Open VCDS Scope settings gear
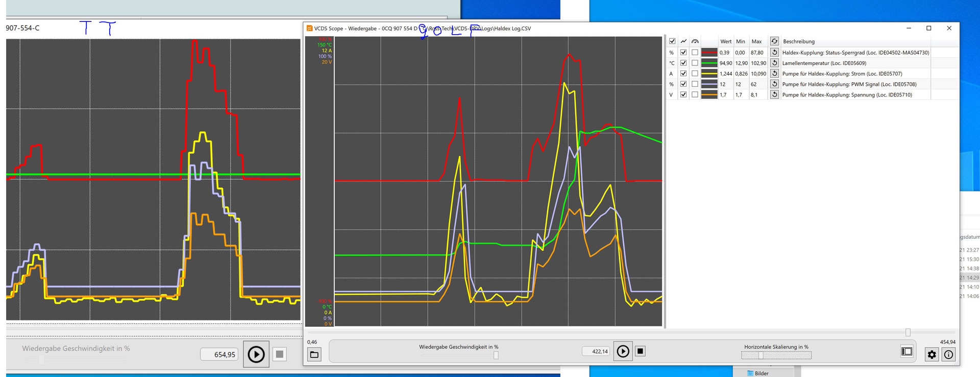This screenshot has width=980, height=377. click(932, 354)
